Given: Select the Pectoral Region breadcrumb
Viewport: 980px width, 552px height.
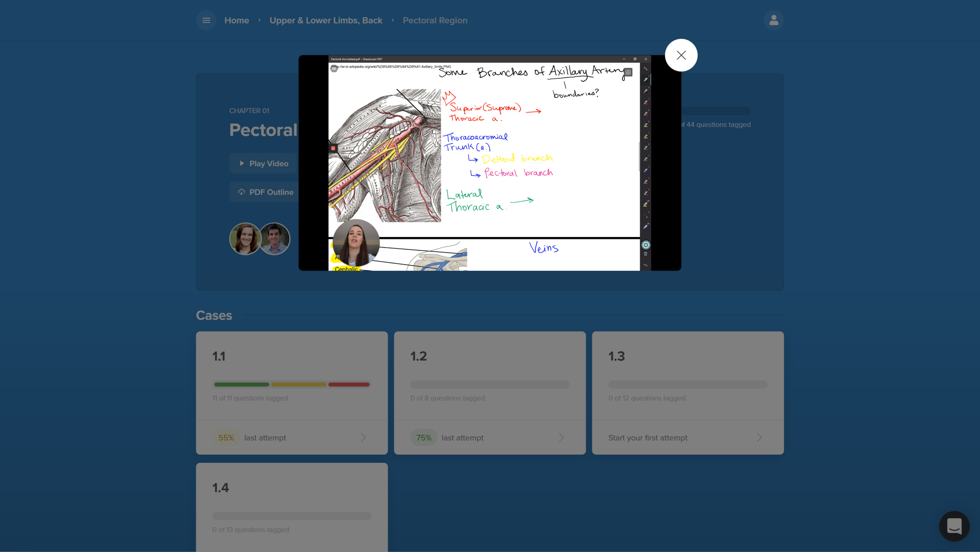Looking at the screenshot, I should [435, 20].
